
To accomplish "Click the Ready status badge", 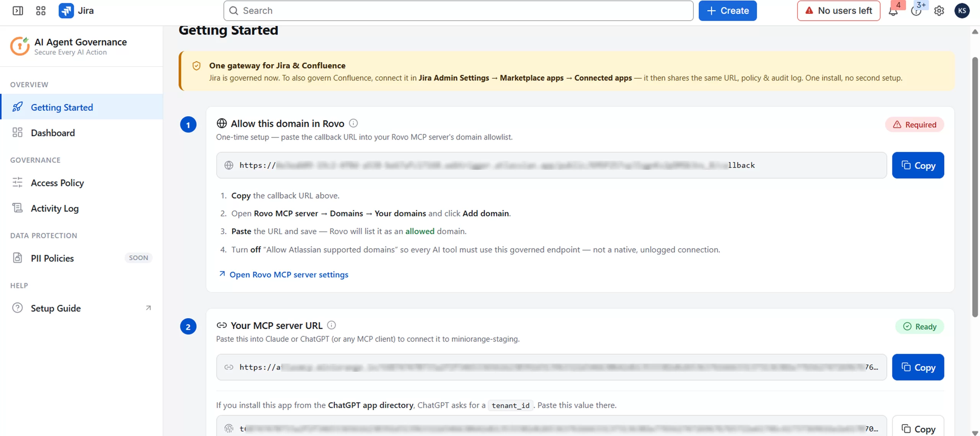I will tap(920, 327).
